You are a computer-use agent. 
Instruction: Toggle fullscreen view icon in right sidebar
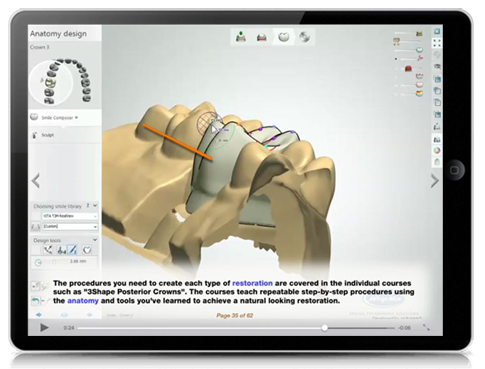(x=437, y=43)
